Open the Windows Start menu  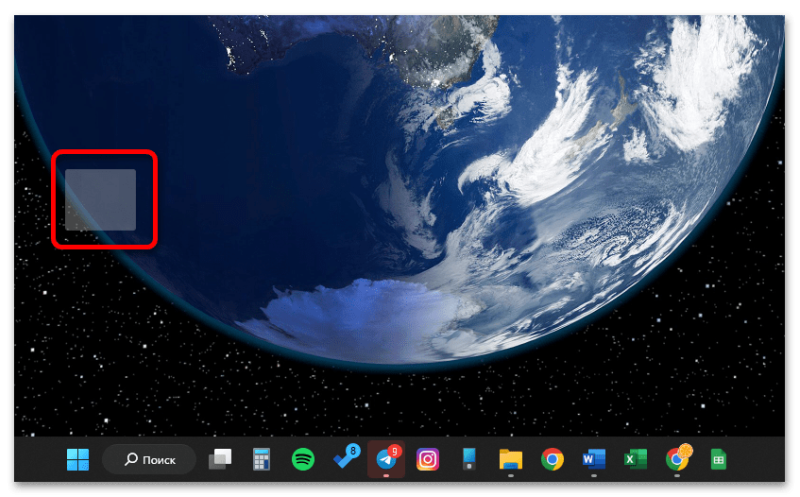78,460
